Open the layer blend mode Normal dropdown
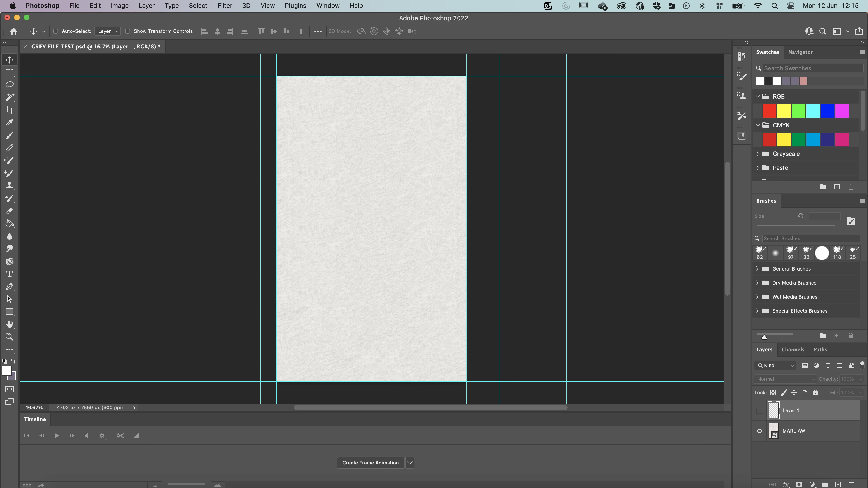Screen dimensions: 868x488 (785, 379)
